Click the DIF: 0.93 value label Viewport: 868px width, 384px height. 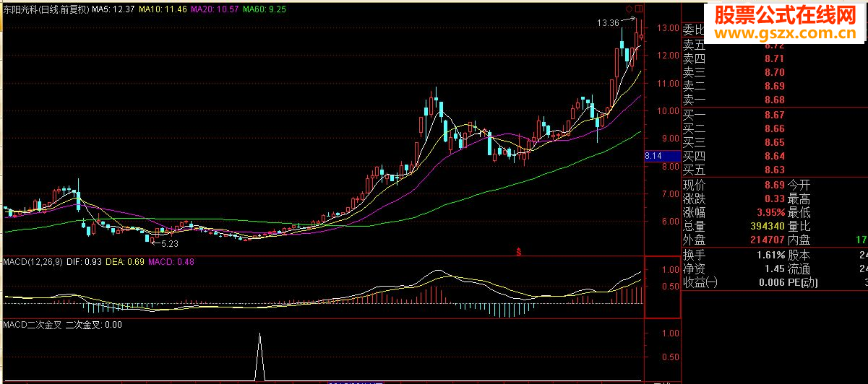[85, 261]
